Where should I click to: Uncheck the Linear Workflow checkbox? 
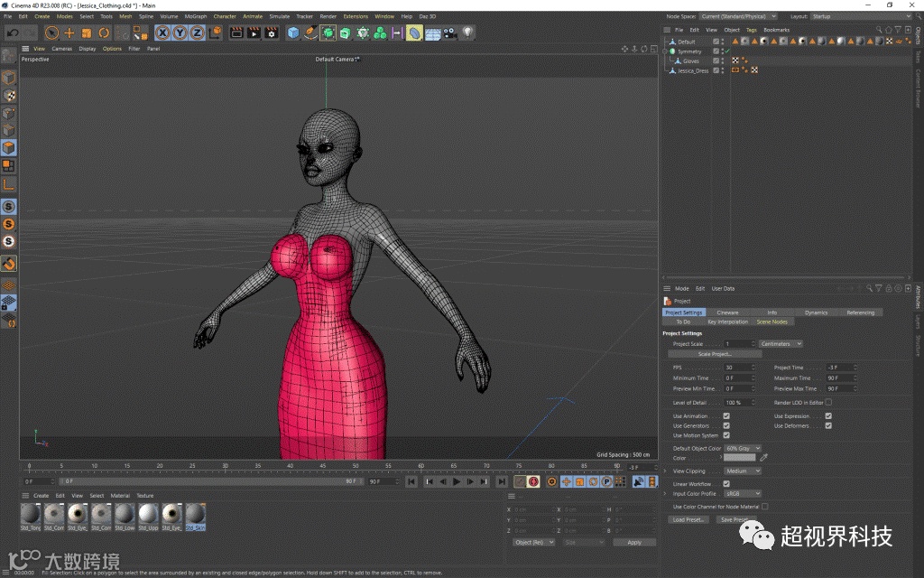pyautogui.click(x=726, y=484)
